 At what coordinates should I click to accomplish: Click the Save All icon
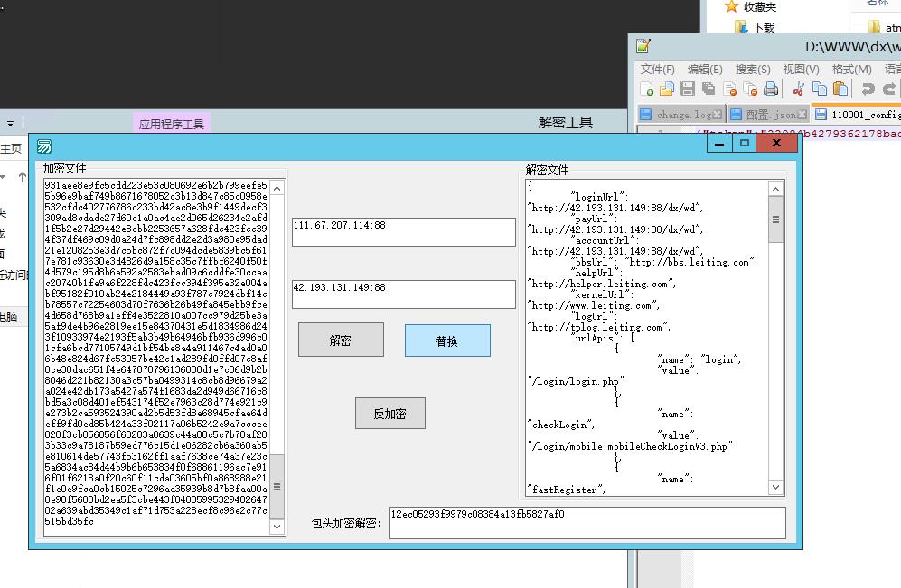709,89
